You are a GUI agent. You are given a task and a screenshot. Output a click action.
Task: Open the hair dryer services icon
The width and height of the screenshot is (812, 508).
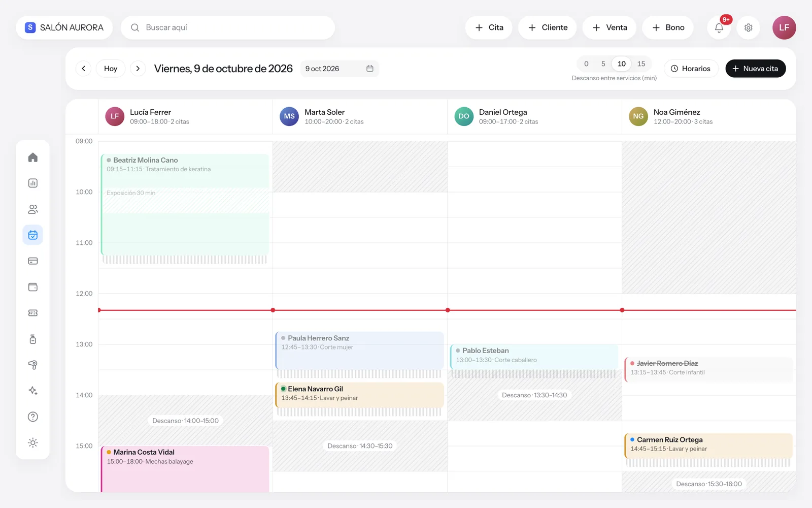coord(33,365)
